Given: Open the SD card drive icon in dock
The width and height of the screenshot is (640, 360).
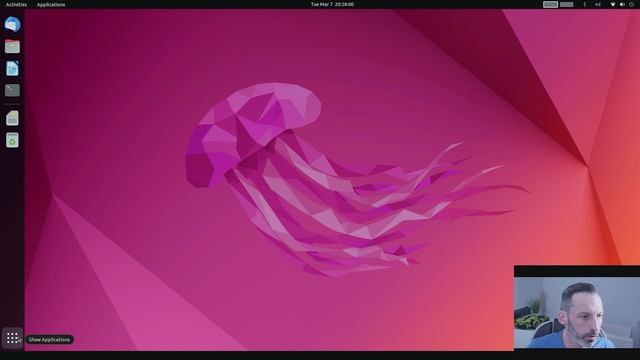Looking at the screenshot, I should point(12,118).
